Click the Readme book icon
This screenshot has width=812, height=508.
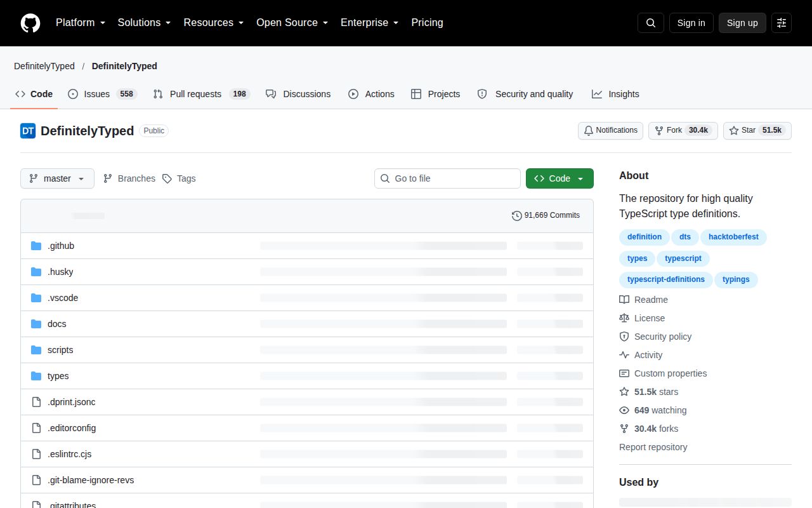(624, 300)
